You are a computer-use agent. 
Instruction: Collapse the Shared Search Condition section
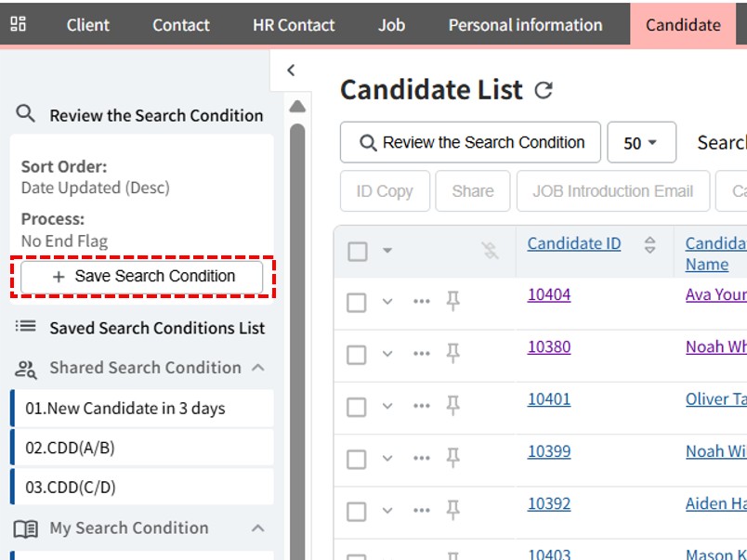[x=258, y=368]
